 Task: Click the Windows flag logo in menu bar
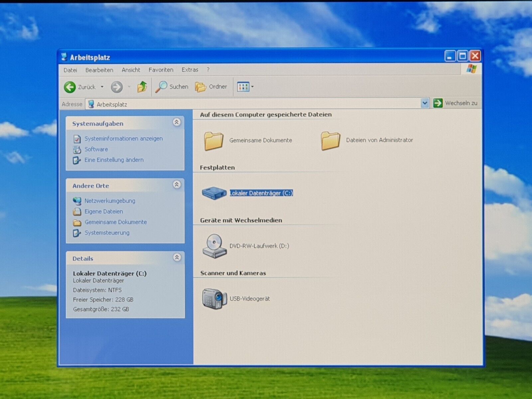[471, 69]
